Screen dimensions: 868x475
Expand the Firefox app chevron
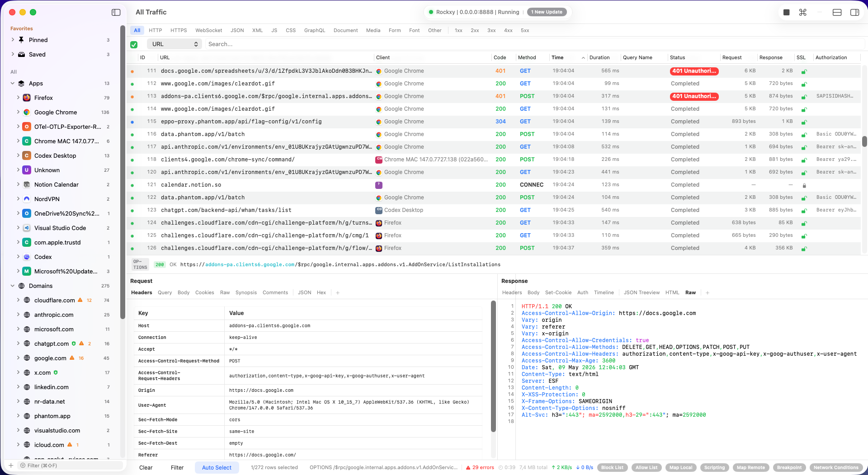click(18, 98)
